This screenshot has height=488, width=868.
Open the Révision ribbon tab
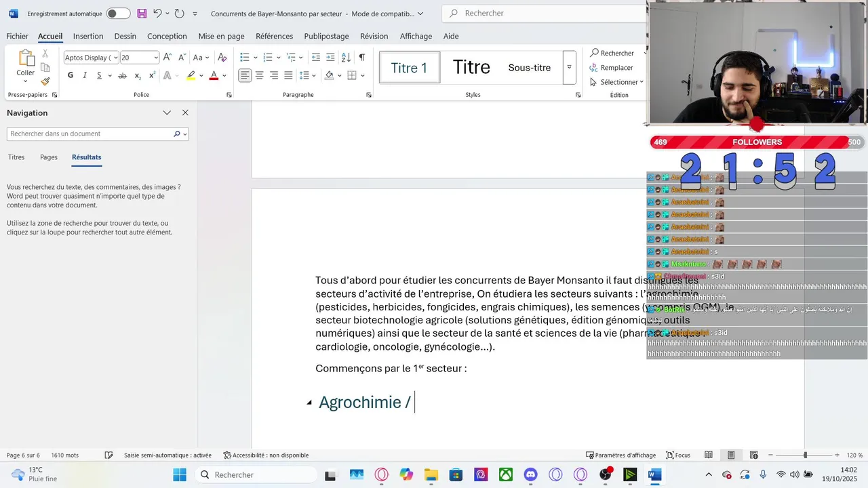click(374, 36)
